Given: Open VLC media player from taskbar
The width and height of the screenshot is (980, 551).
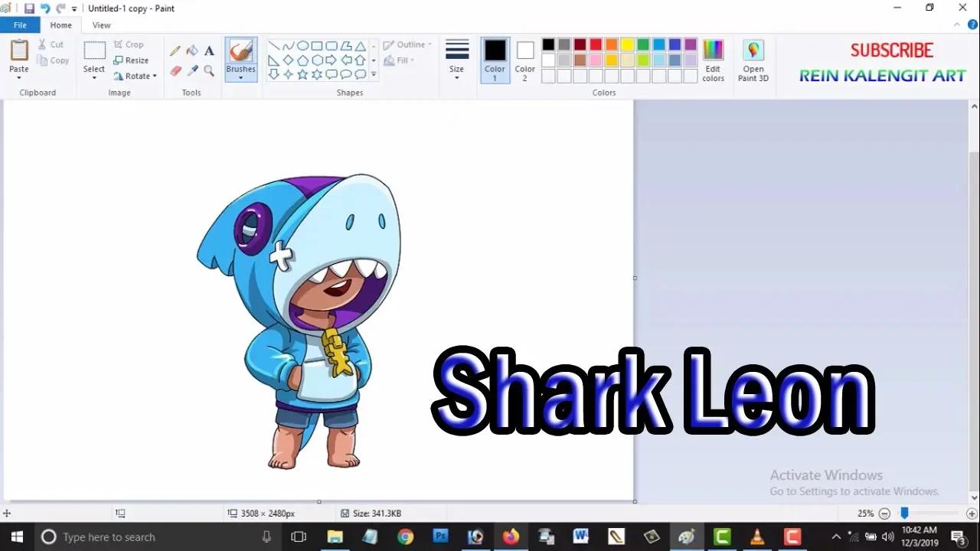Looking at the screenshot, I should tap(756, 536).
